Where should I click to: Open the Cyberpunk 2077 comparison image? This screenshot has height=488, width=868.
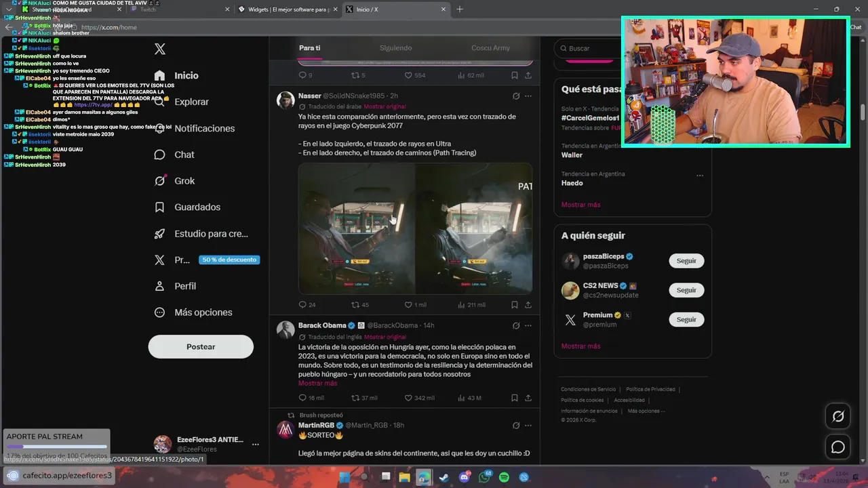[x=415, y=228]
